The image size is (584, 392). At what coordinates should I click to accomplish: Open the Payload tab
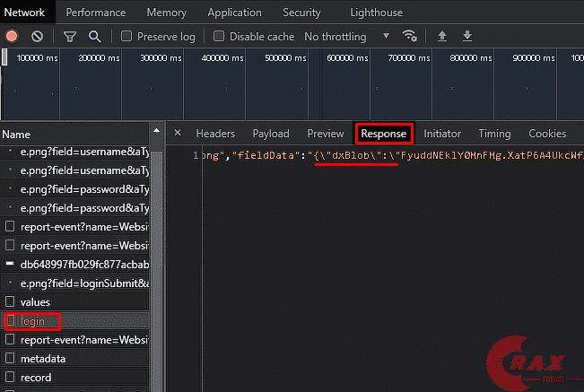(x=271, y=134)
